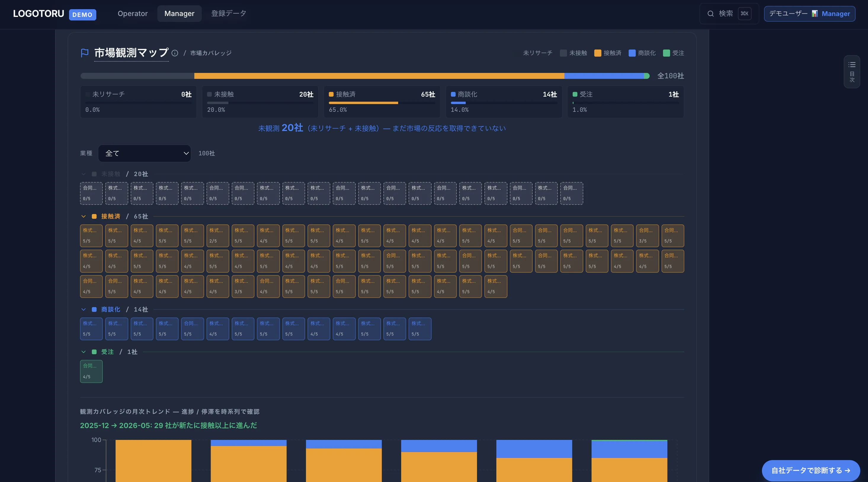Click the LOGOTORU logo
Image resolution: width=868 pixels, height=482 pixels.
point(39,13)
